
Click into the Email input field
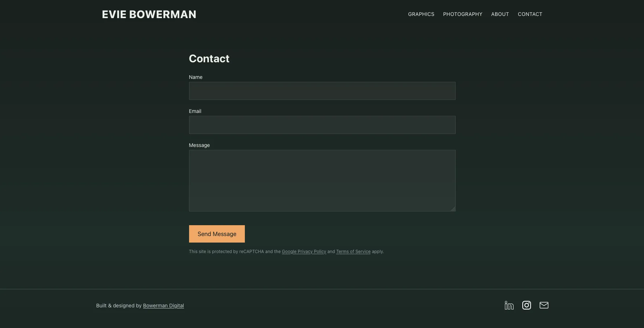pyautogui.click(x=322, y=125)
